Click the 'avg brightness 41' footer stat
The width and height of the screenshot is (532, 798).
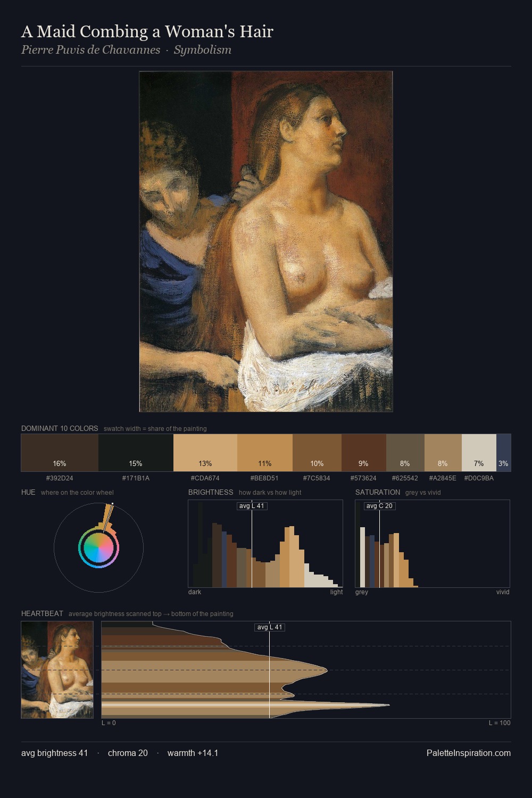point(55,753)
